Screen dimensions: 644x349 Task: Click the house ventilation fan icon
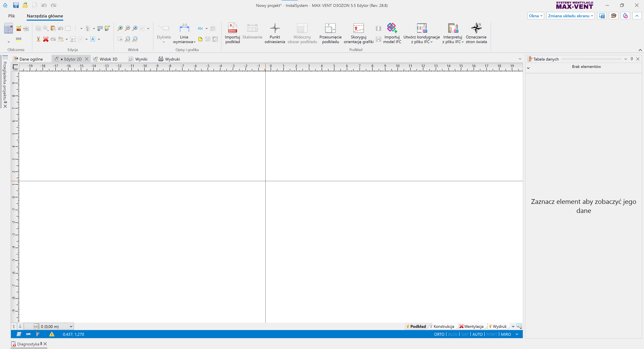(x=26, y=28)
